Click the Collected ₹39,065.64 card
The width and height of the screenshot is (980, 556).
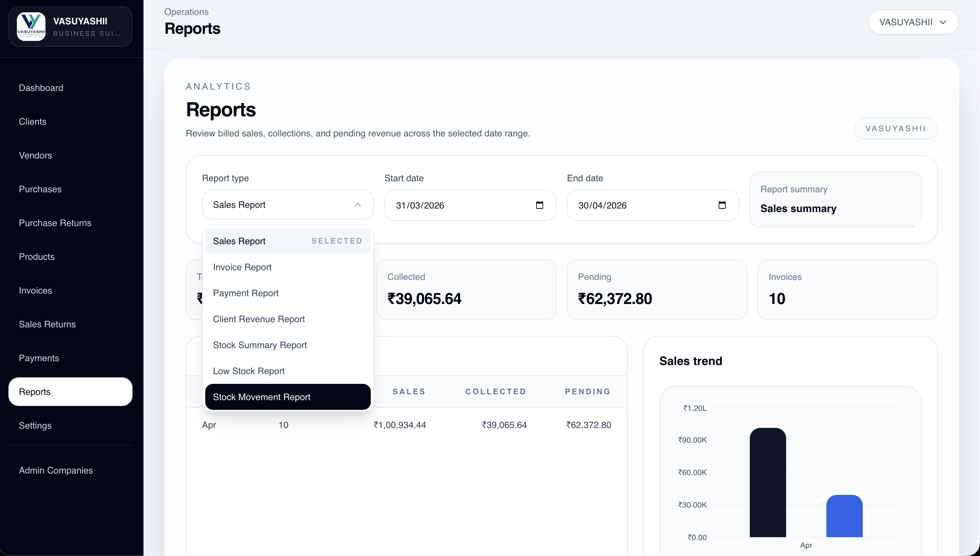point(466,289)
